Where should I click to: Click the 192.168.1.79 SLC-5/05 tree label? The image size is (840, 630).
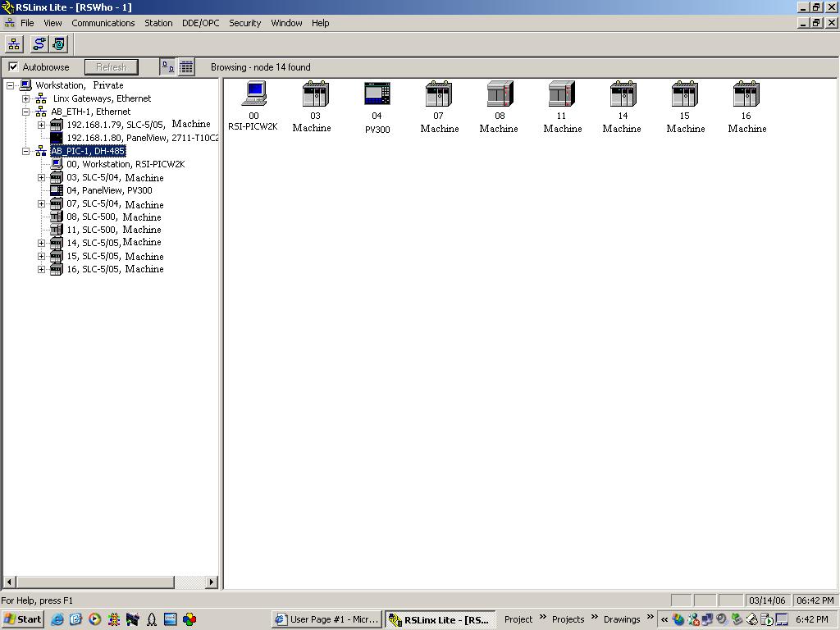tap(138, 125)
